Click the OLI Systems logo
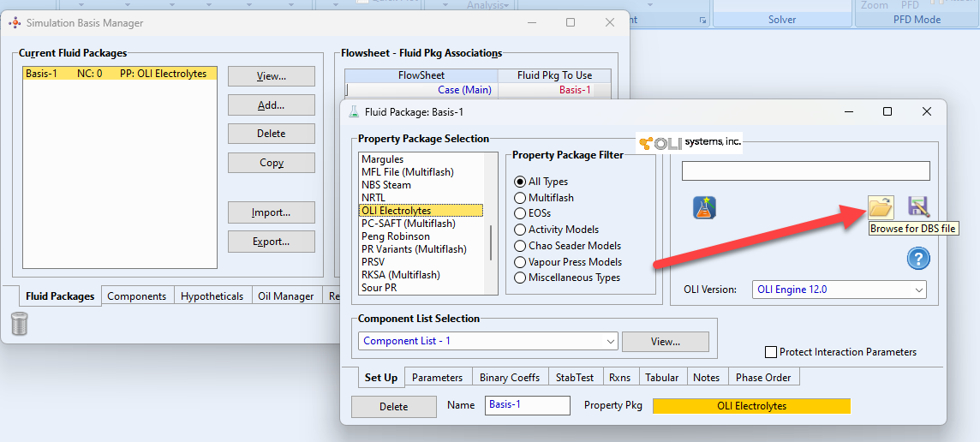The image size is (980, 442). point(690,142)
